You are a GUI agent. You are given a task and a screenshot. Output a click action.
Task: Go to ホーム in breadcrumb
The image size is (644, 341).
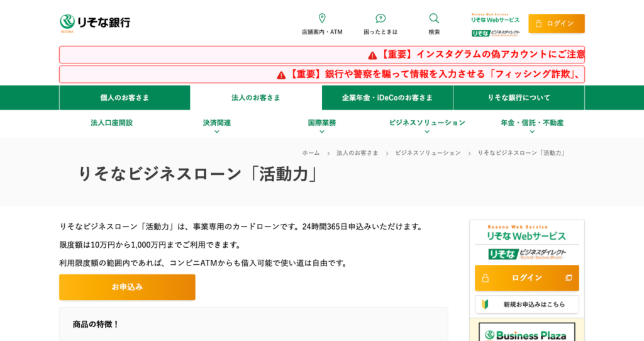(x=311, y=153)
